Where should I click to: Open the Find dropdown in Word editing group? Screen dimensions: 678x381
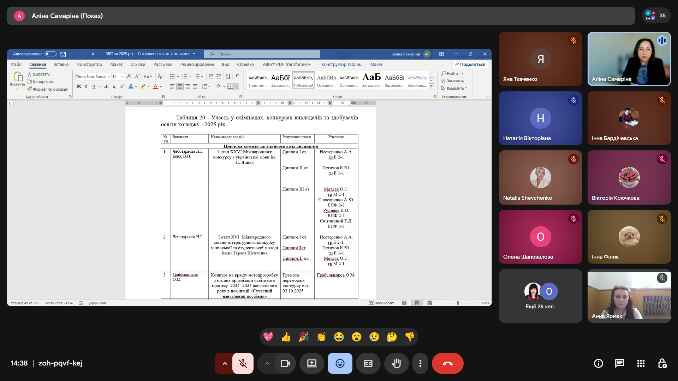tap(452, 74)
